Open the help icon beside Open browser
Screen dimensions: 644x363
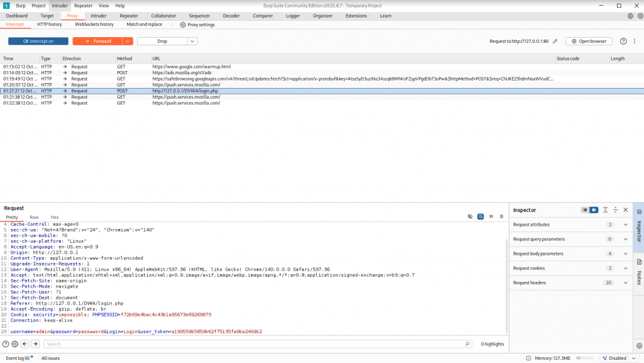[x=623, y=41]
